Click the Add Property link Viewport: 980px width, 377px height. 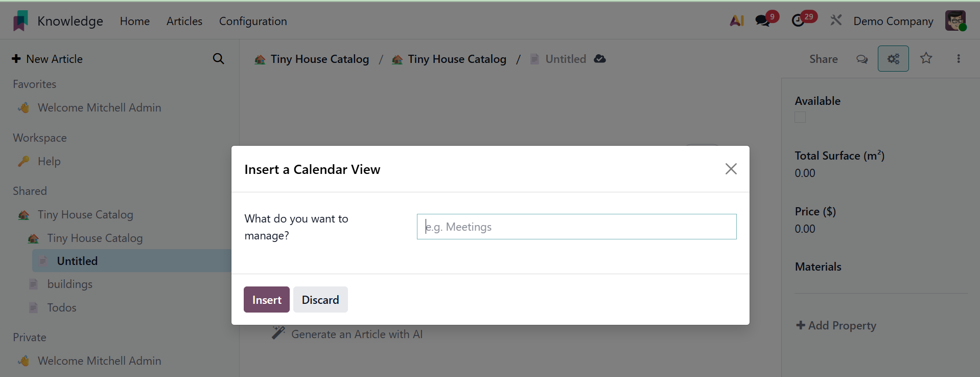[836, 325]
